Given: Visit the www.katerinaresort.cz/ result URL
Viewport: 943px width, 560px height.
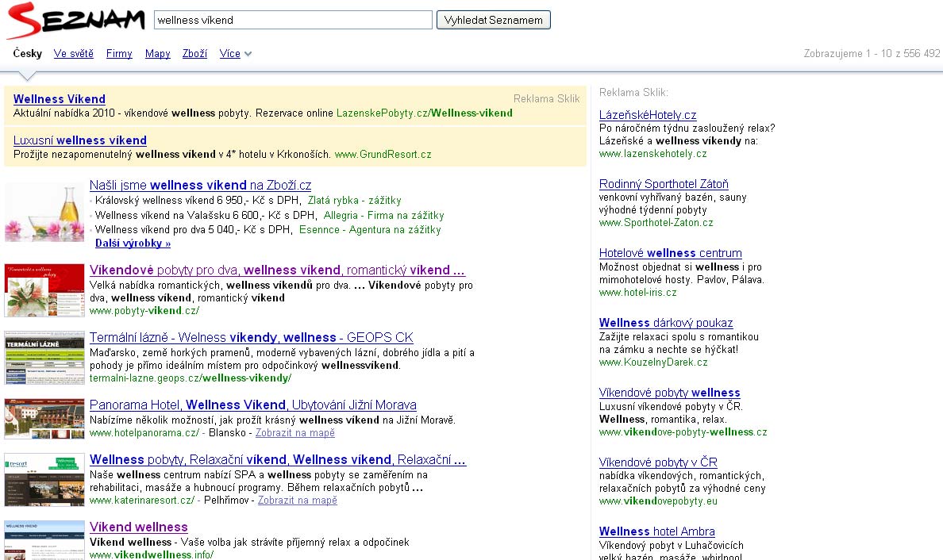Looking at the screenshot, I should pos(142,500).
